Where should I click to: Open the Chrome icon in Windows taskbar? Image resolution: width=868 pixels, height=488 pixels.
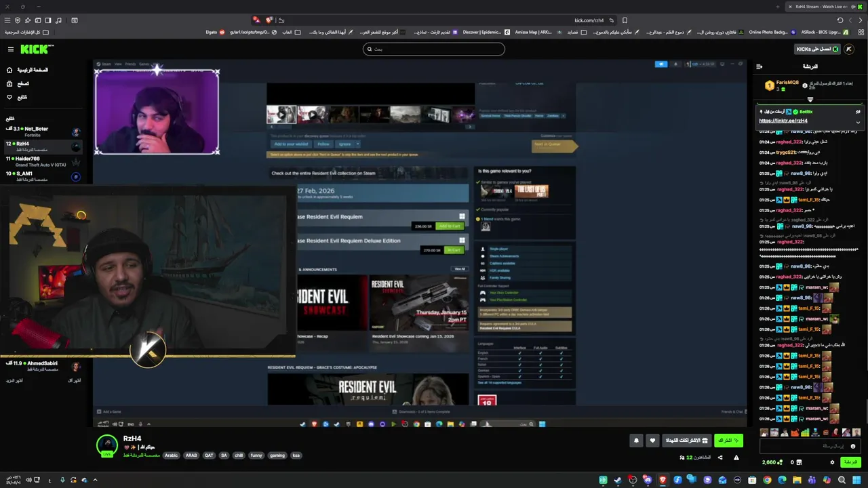click(x=767, y=480)
